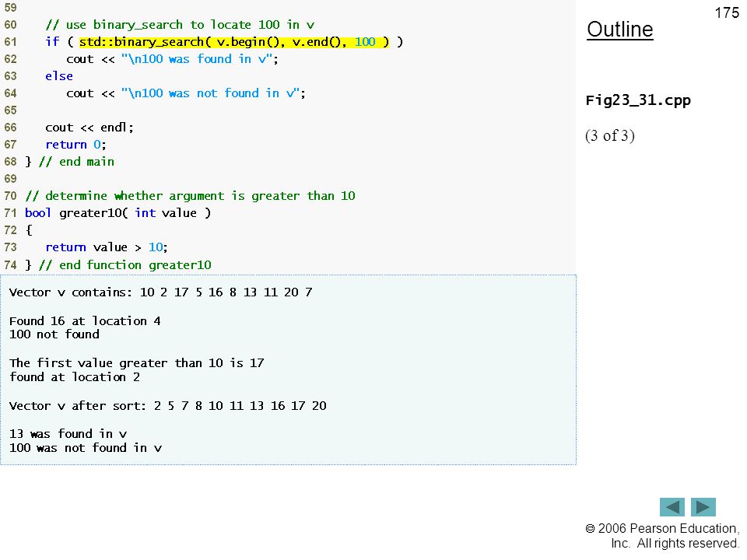The width and height of the screenshot is (747, 560).
Task: Click output 'The first value greater than 10 is 17'
Action: pos(137,363)
